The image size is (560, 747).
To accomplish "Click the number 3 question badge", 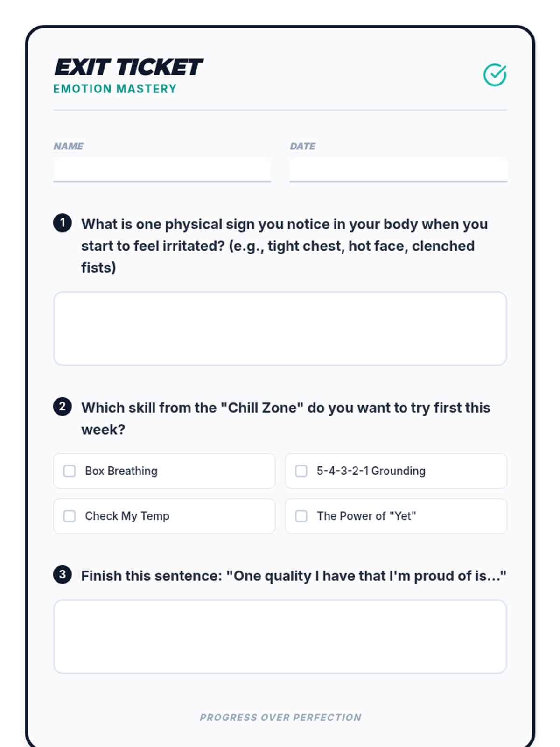I will (63, 574).
